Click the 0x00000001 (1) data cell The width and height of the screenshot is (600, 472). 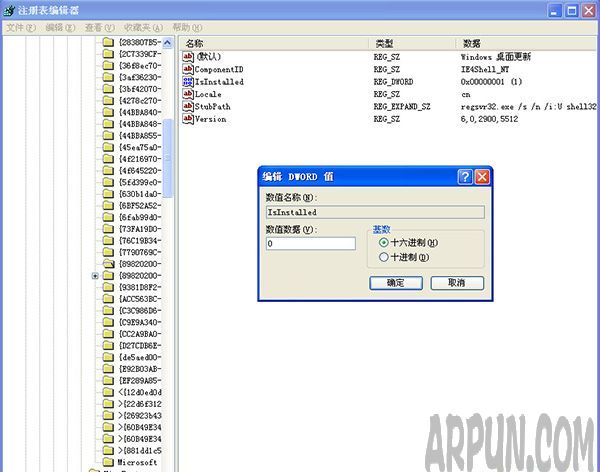coord(491,82)
